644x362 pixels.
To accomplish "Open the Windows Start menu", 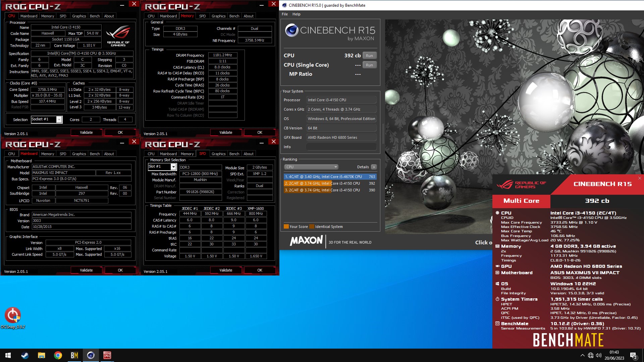I will (x=8, y=355).
